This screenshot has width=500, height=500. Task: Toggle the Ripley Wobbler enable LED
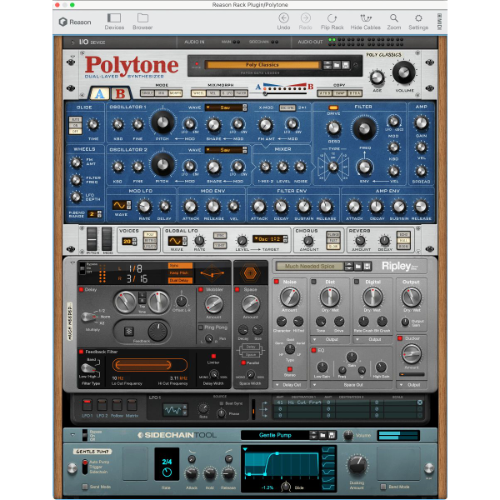pyautogui.click(x=201, y=289)
